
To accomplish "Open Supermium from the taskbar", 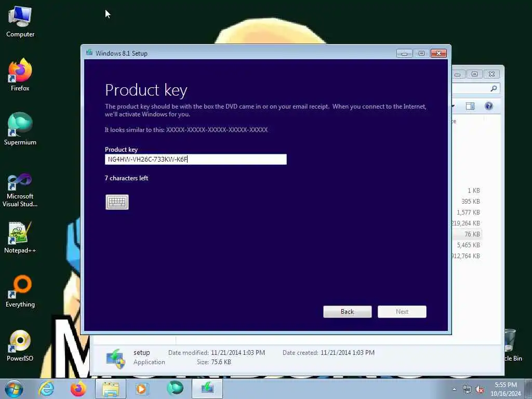I will click(x=175, y=389).
